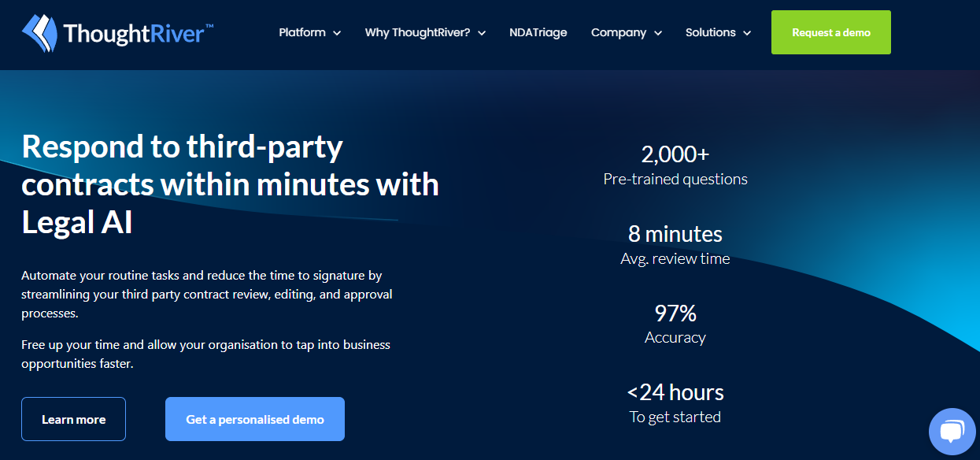Go to NDATriage page
This screenshot has width=980, height=460.
[538, 32]
